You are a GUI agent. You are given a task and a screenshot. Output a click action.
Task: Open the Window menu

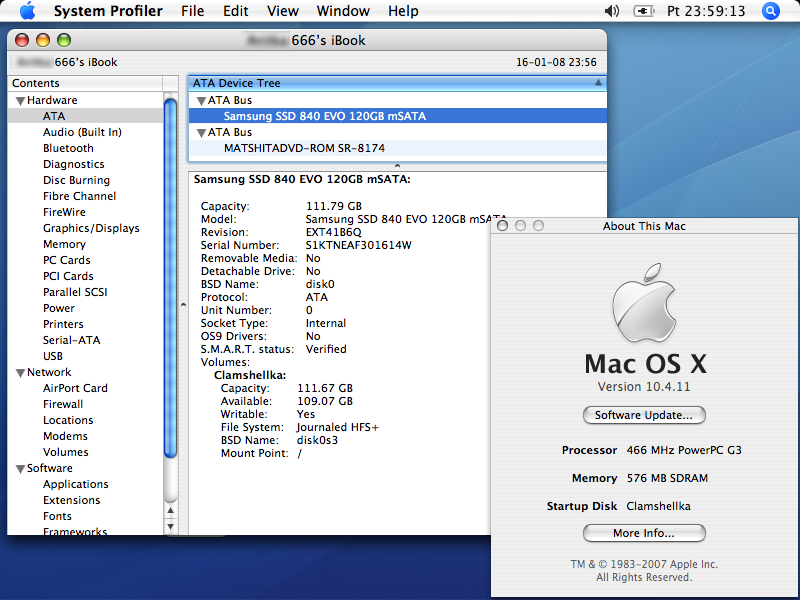pos(343,11)
